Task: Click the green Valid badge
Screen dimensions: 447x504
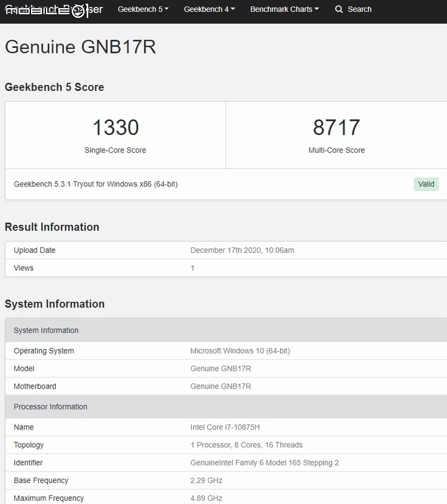Action: 426,184
